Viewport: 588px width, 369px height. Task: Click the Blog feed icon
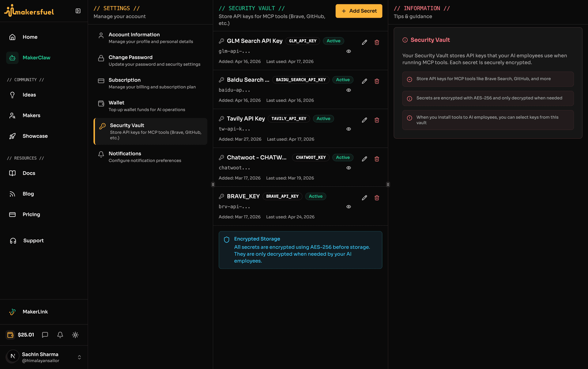click(x=12, y=194)
